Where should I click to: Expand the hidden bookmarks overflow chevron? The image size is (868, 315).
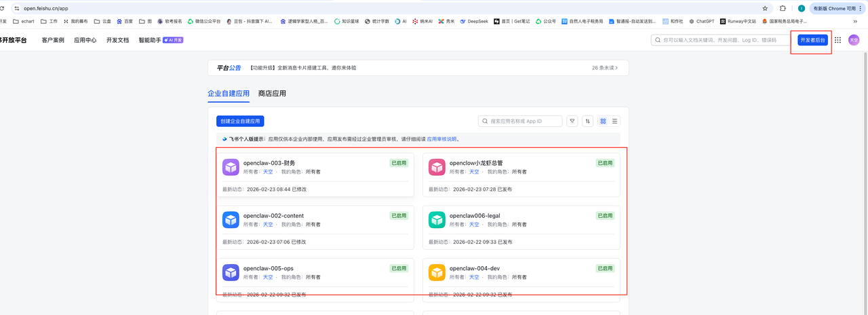pyautogui.click(x=855, y=21)
